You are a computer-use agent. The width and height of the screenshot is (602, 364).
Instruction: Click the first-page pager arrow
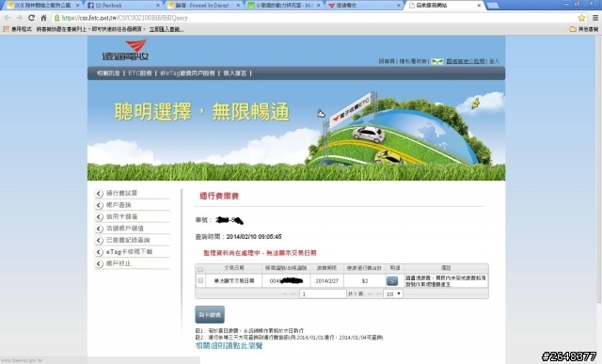(284, 293)
